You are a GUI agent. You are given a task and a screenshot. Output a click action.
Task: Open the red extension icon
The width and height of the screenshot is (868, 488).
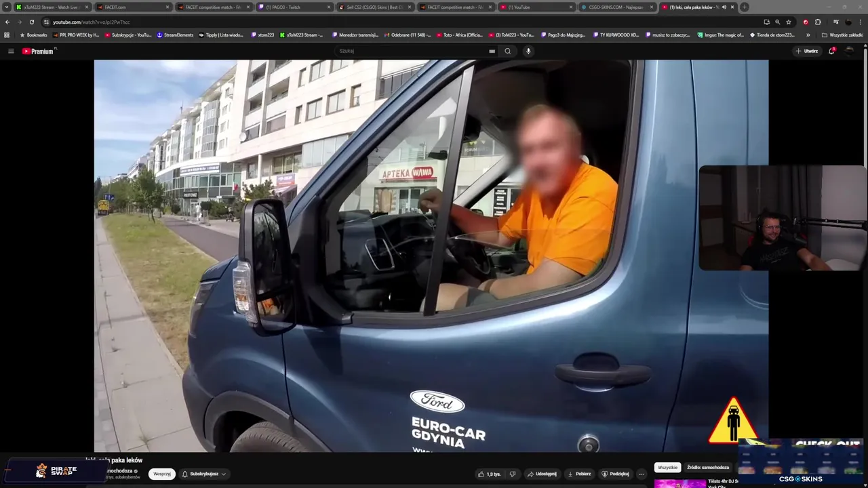pos(806,22)
